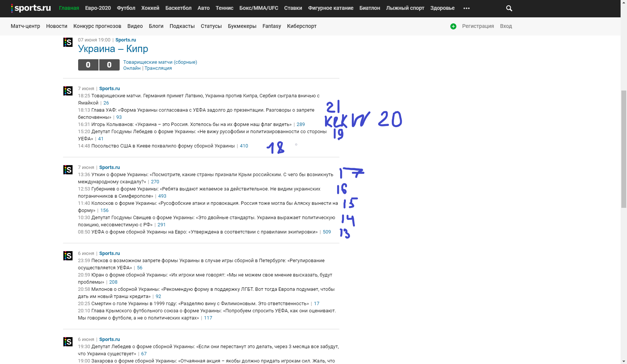Open the search magnifier icon
Image resolution: width=627 pixels, height=364 pixels.
coord(509,8)
